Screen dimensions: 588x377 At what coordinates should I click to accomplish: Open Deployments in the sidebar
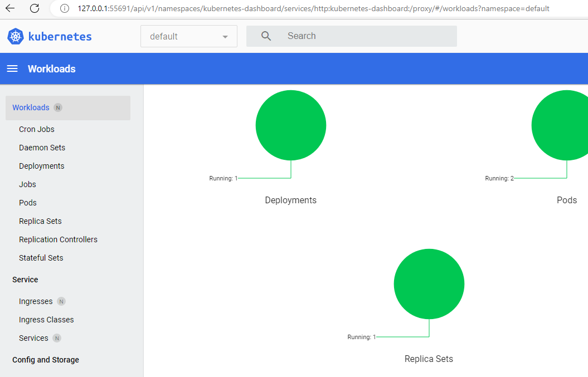[42, 166]
